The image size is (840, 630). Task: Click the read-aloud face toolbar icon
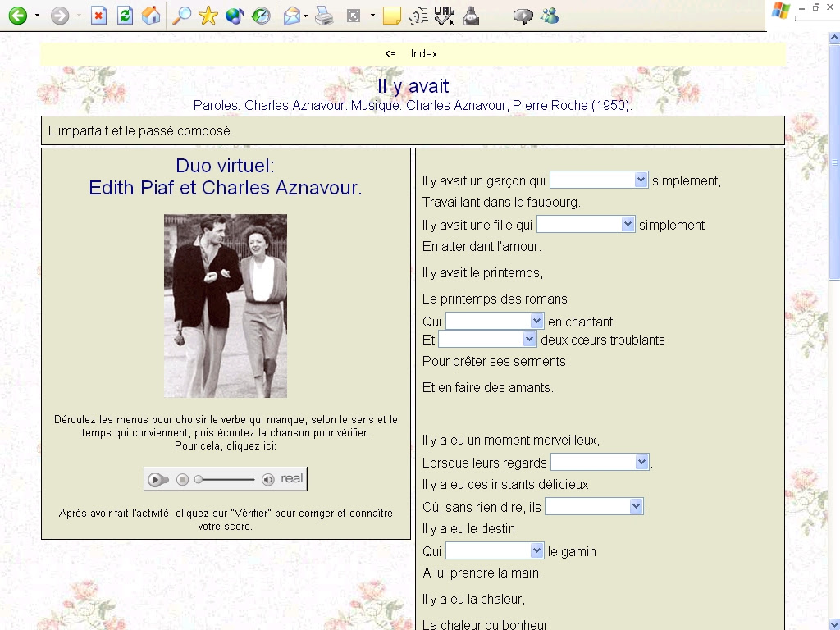click(419, 16)
